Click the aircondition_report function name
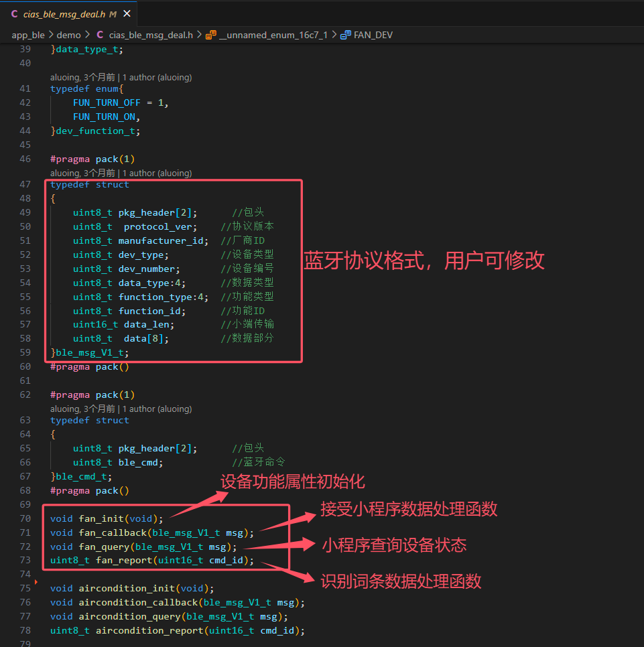Image resolution: width=644 pixels, height=647 pixels. point(149,630)
